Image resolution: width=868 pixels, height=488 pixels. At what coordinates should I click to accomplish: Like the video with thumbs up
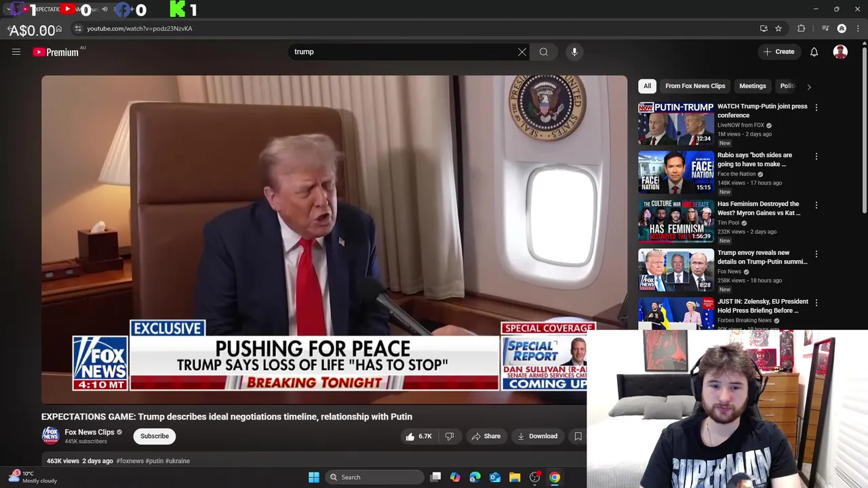point(419,436)
